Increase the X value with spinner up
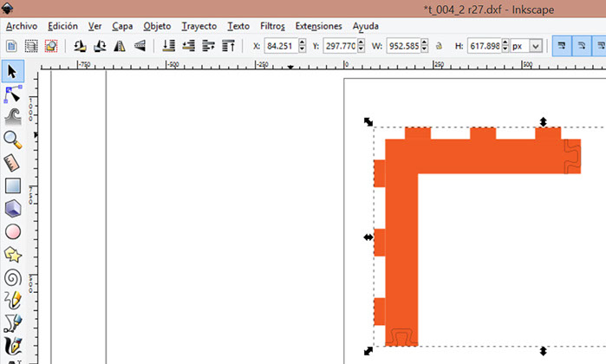 tap(303, 42)
